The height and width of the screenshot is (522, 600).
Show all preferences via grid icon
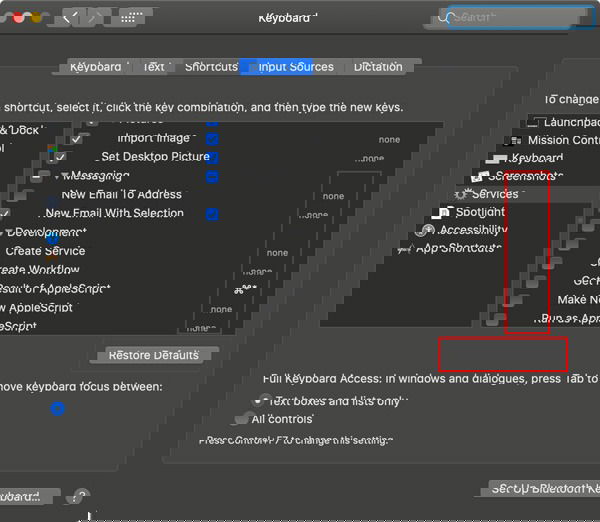click(131, 17)
